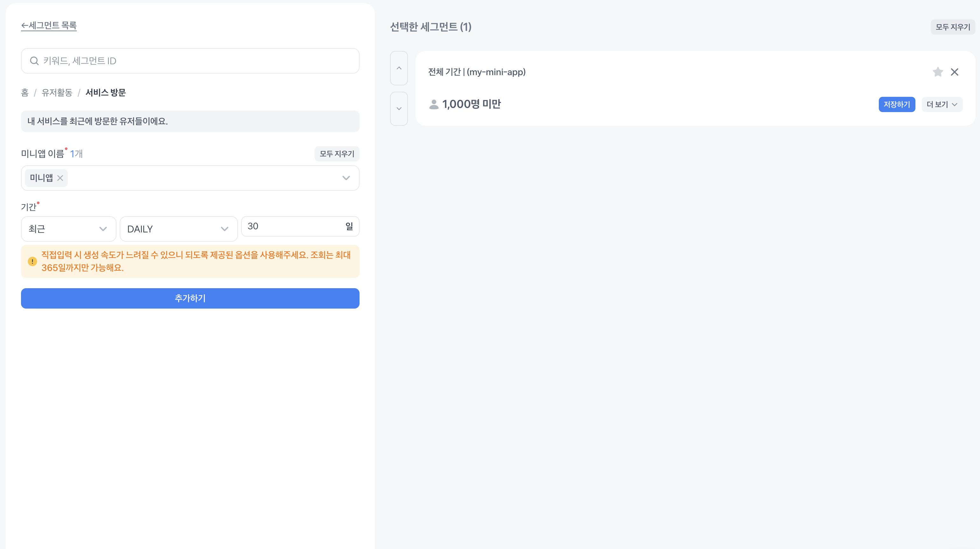The height and width of the screenshot is (549, 980).
Task: Clear all selected segments
Action: coord(952,27)
